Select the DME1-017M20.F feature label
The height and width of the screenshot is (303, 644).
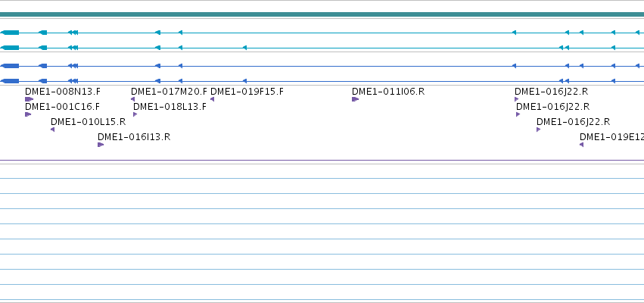pyautogui.click(x=170, y=91)
